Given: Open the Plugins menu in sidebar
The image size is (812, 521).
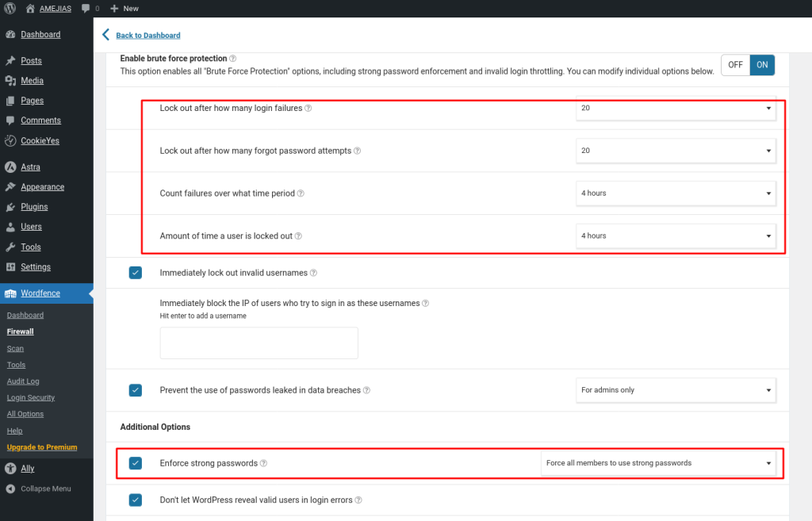Looking at the screenshot, I should [x=34, y=207].
